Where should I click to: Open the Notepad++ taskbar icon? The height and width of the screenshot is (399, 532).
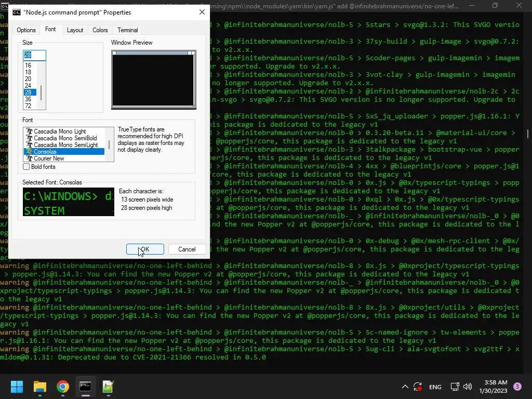click(108, 387)
